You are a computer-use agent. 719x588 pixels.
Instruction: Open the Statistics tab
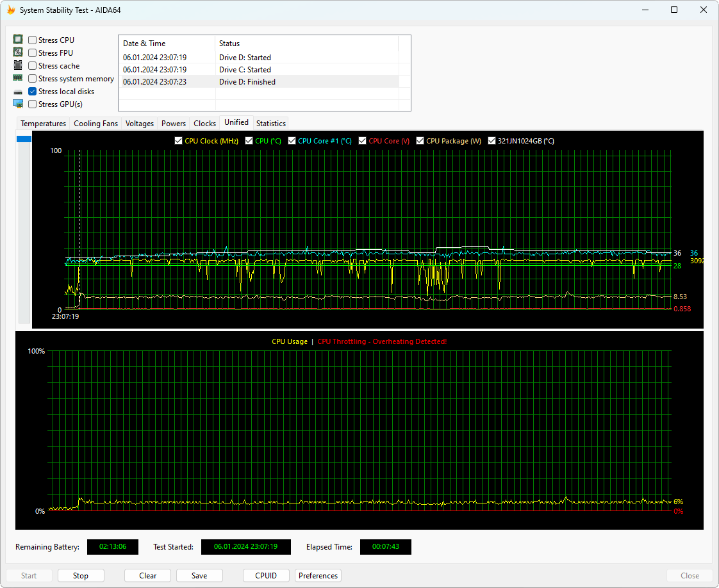[270, 124]
